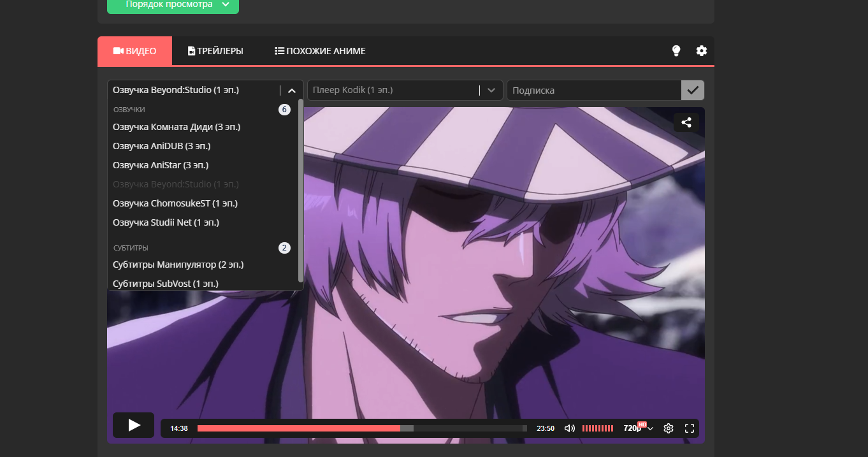Confirm subscription with the checkmark button
The height and width of the screenshot is (457, 868).
coord(693,90)
